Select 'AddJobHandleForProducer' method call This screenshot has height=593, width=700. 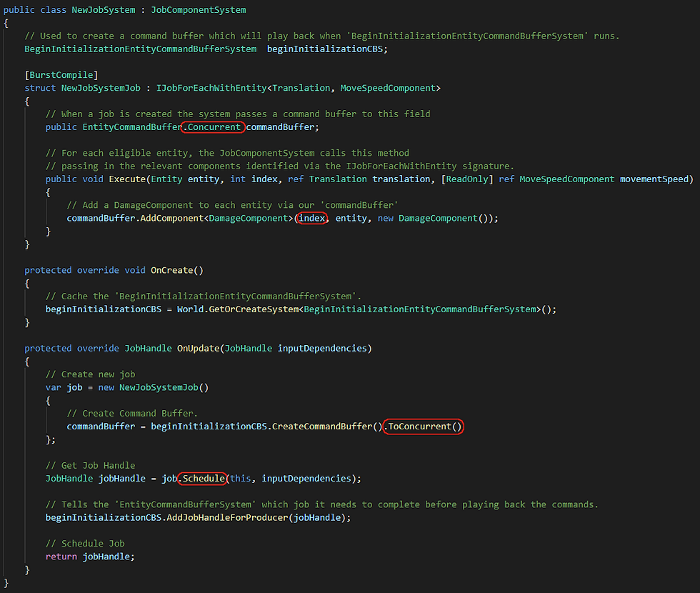coord(227,517)
